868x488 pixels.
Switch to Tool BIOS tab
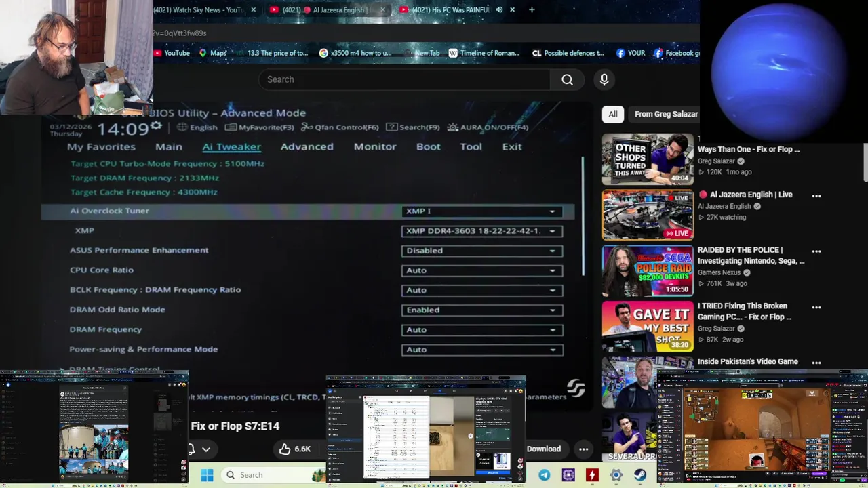pos(471,146)
